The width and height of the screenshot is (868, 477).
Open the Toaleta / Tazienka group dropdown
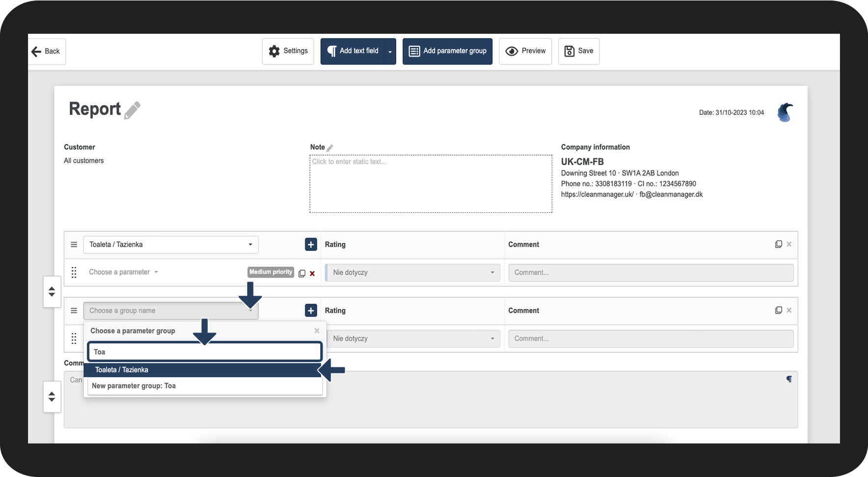(x=171, y=245)
